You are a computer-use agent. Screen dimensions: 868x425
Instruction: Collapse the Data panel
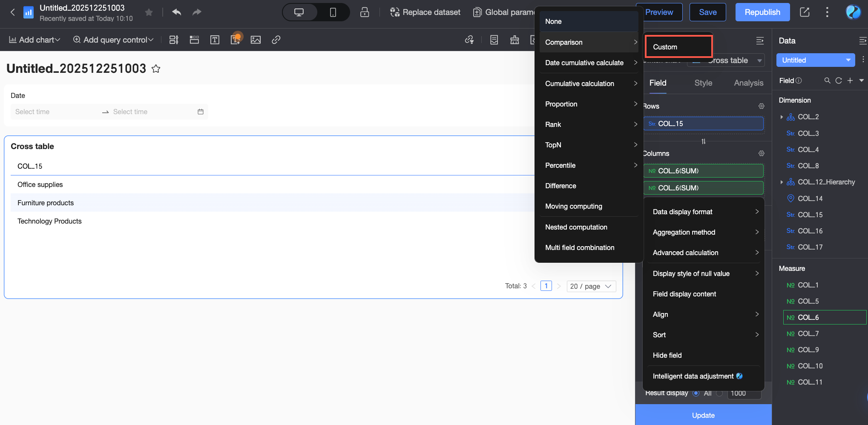click(x=863, y=41)
